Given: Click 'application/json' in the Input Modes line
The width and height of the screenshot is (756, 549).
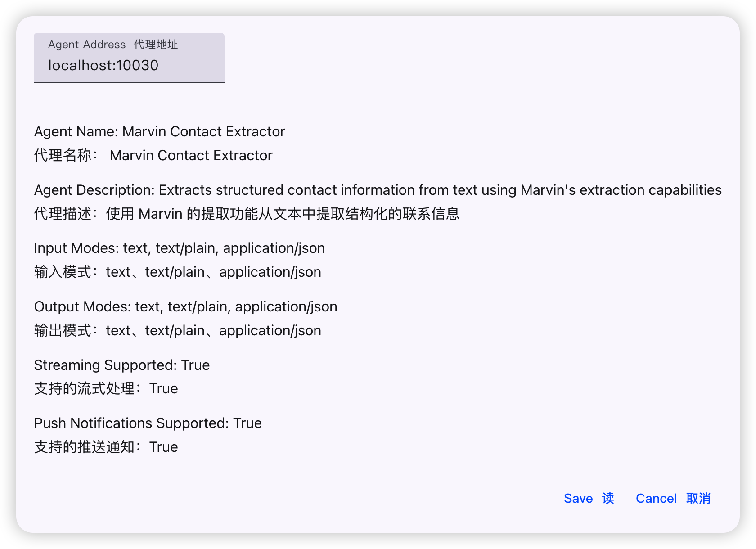Looking at the screenshot, I should coord(274,248).
